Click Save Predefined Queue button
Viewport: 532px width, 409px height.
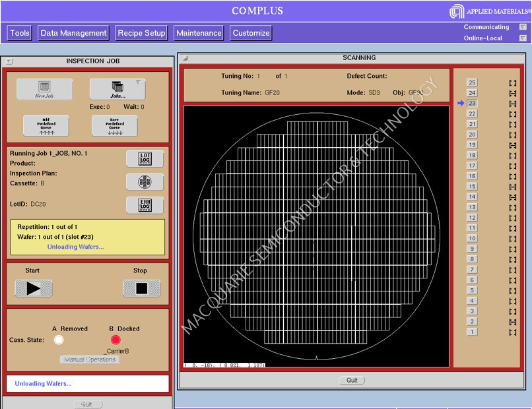click(x=114, y=125)
